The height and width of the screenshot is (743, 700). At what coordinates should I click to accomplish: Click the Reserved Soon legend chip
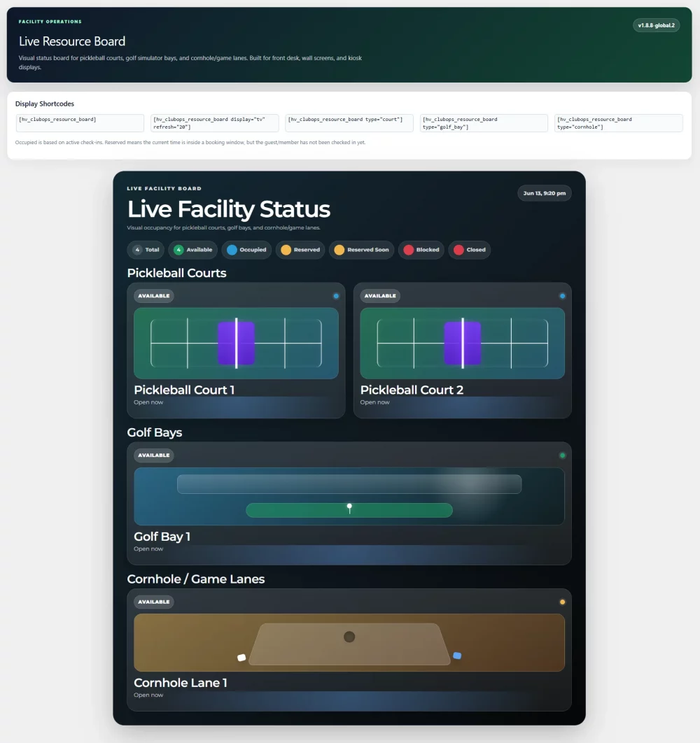[x=361, y=250]
